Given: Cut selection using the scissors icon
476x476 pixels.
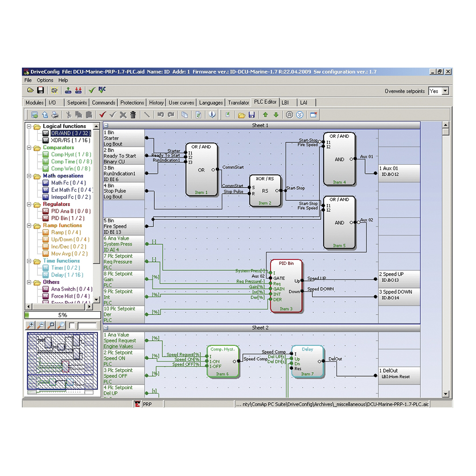Looking at the screenshot, I should point(68,114).
